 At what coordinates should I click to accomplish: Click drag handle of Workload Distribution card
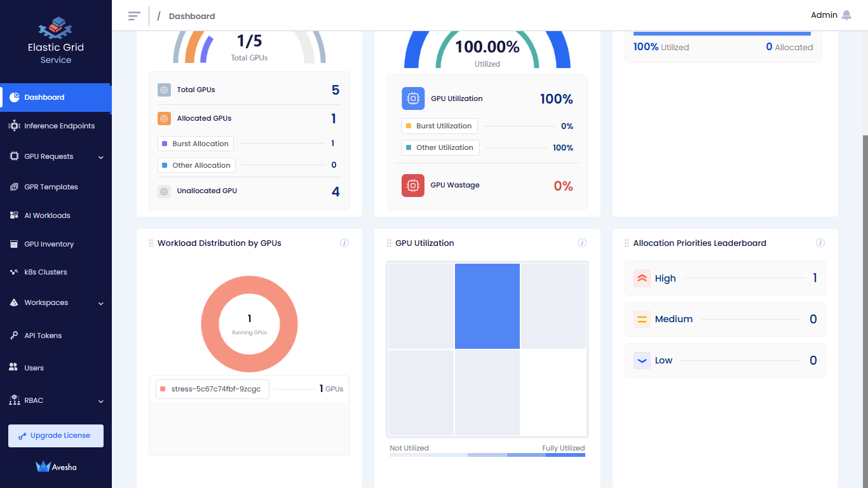pos(151,243)
